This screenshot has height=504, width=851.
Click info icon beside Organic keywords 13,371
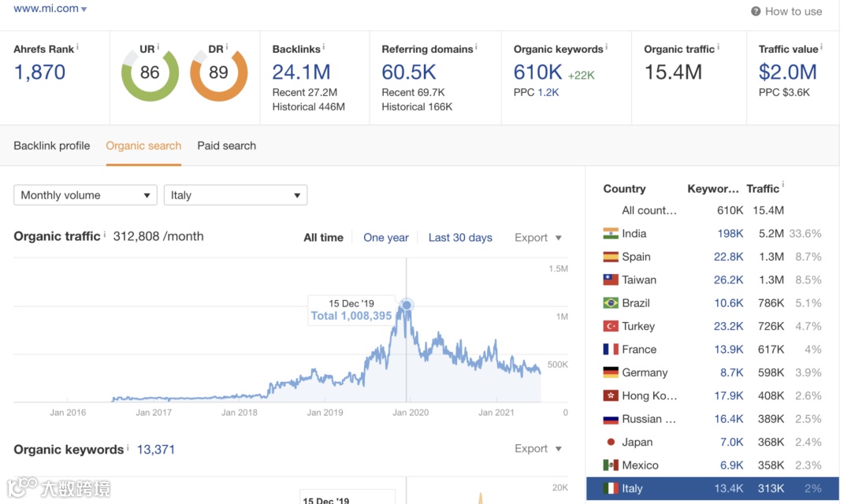tap(128, 447)
